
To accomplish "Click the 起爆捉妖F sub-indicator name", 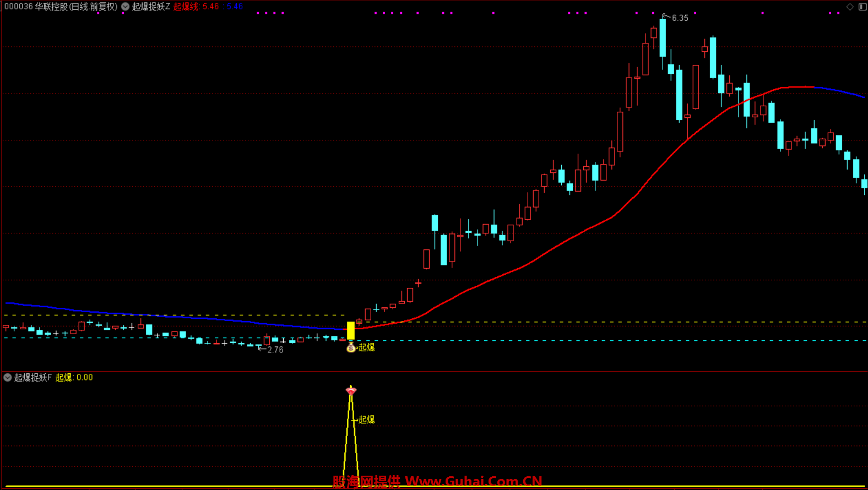I will 33,378.
